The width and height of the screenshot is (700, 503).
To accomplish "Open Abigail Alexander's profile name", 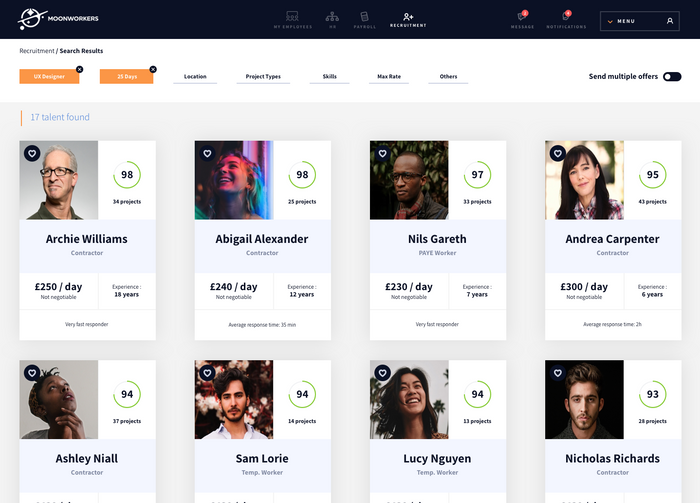I will tap(262, 239).
